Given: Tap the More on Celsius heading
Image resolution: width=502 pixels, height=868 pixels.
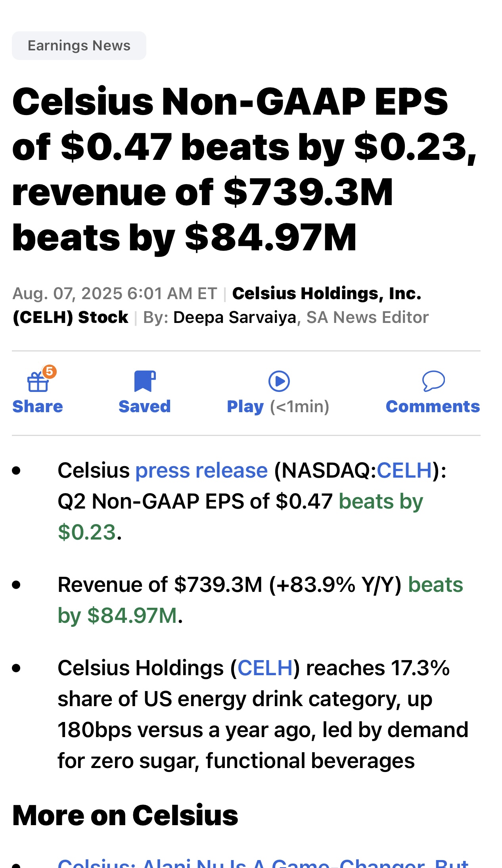Looking at the screenshot, I should pos(125,816).
